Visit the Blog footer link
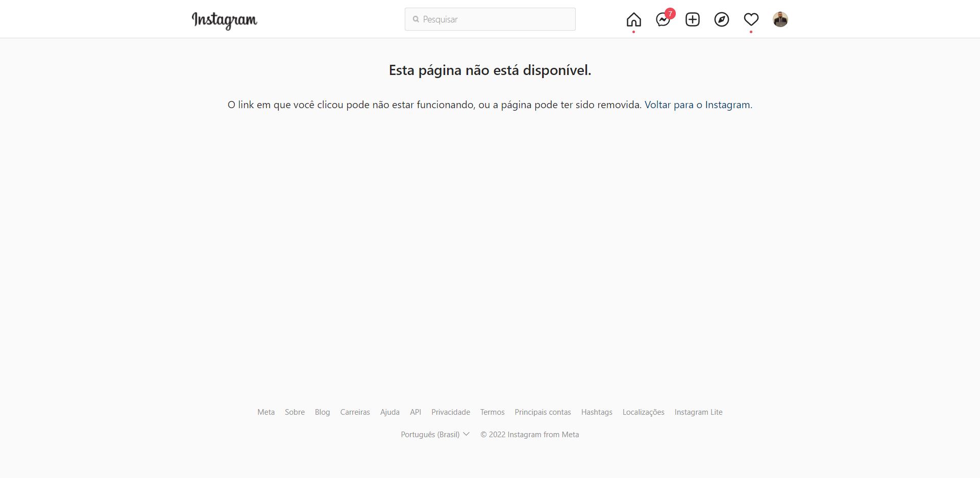The image size is (980, 478). pyautogui.click(x=322, y=412)
